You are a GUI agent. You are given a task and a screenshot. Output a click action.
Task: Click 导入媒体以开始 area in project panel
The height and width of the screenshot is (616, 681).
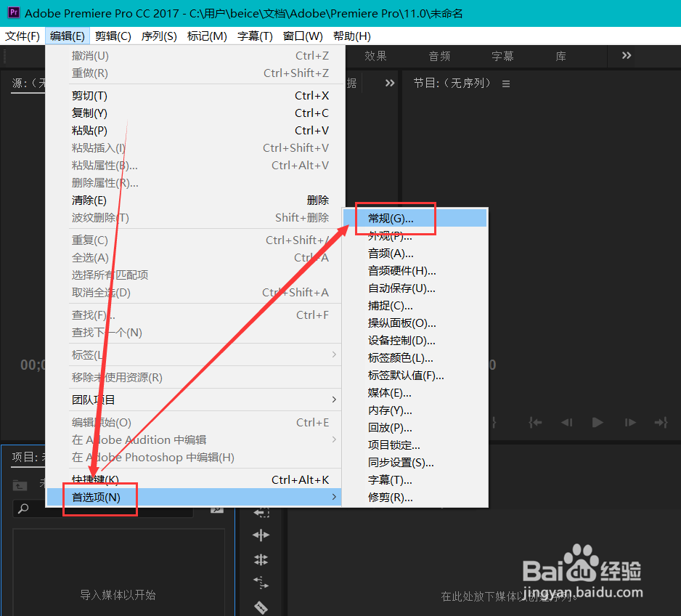pos(118,594)
